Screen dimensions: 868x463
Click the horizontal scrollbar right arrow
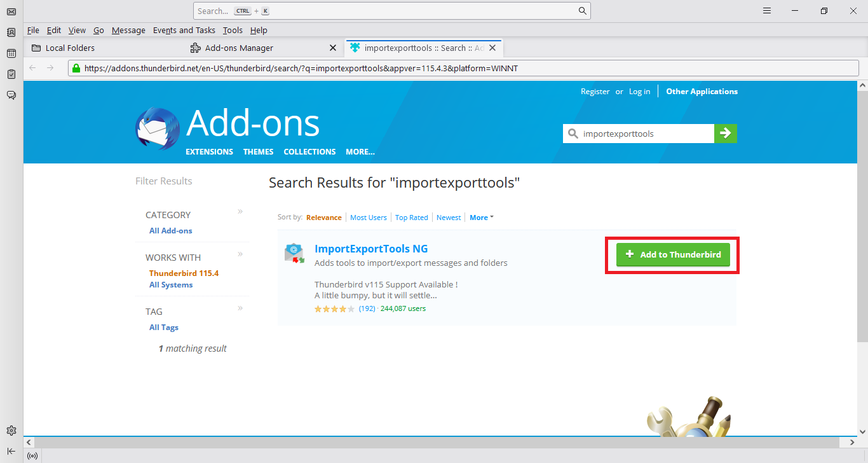[x=852, y=442]
